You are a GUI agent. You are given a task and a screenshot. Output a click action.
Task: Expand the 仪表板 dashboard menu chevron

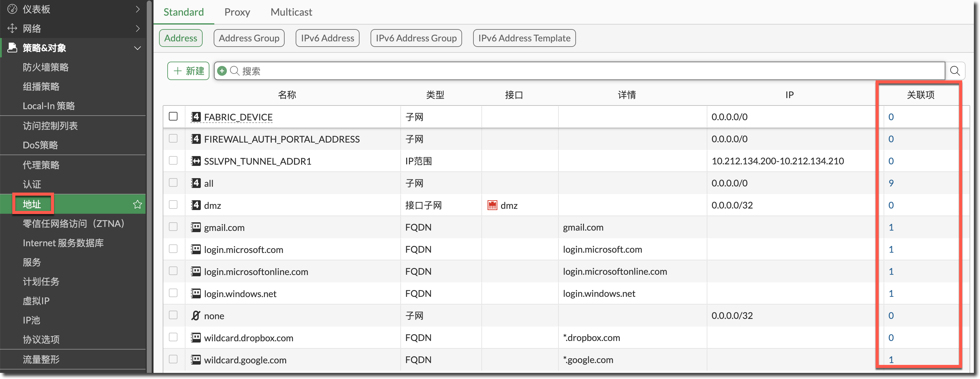(138, 9)
